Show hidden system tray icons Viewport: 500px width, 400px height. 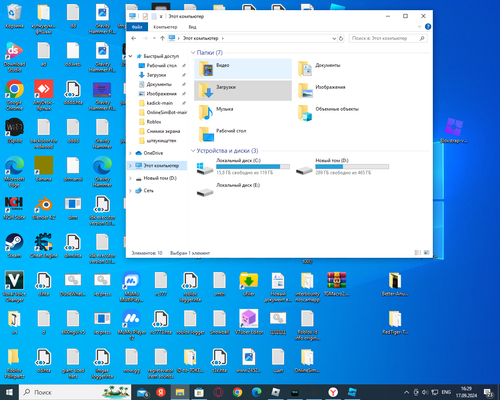tap(406, 392)
